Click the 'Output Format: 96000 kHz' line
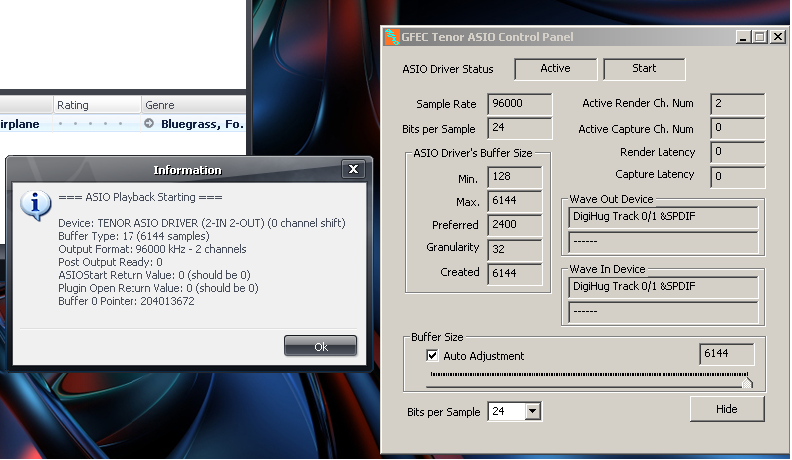 tap(152, 249)
